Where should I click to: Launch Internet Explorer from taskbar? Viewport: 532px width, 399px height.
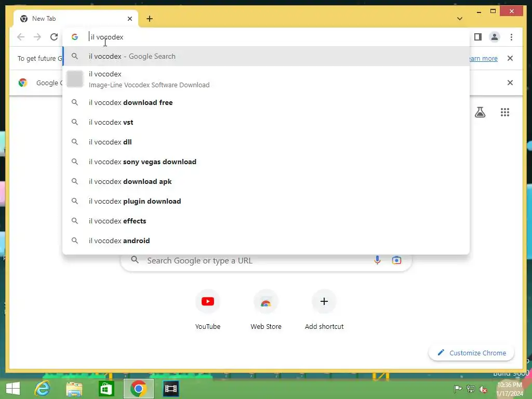pos(42,389)
